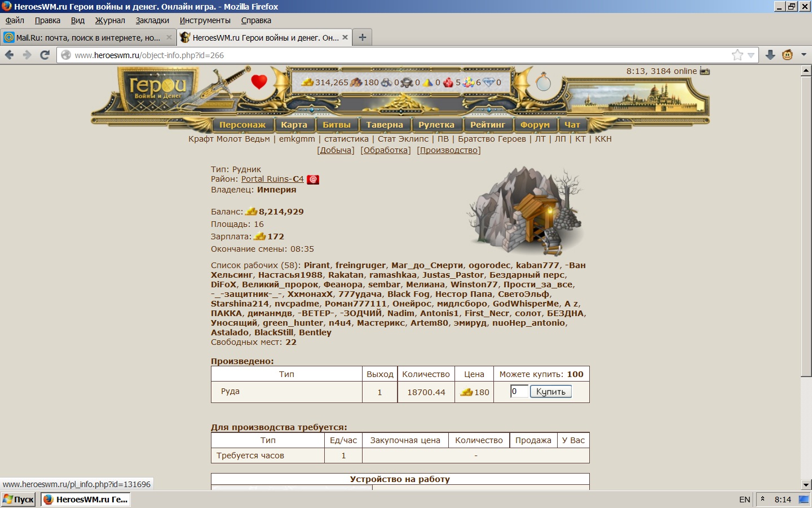Click the browser back arrow
The image size is (812, 508).
tap(9, 55)
